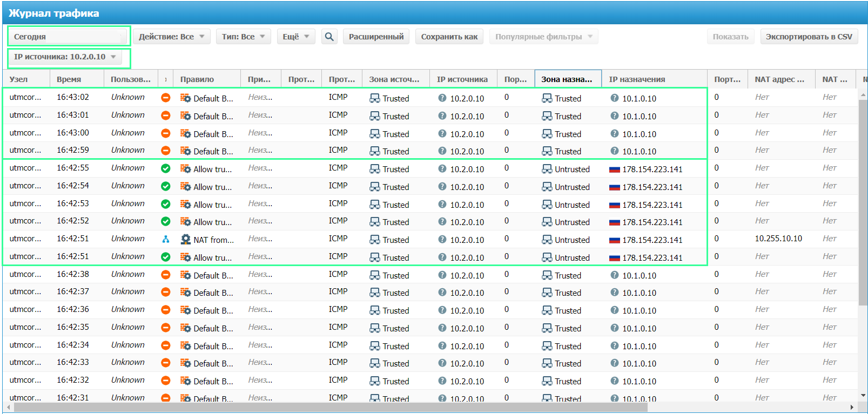Click the source IP 10.2.0.10 at 16:42:54

pyautogui.click(x=467, y=187)
